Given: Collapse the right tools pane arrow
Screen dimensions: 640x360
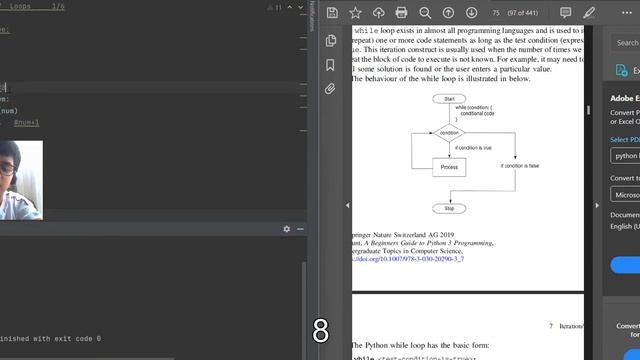Looking at the screenshot, I should tap(597, 205).
